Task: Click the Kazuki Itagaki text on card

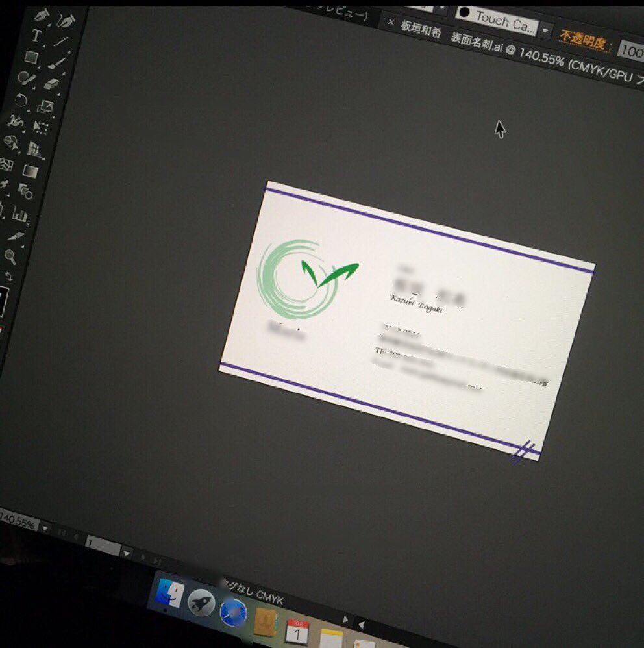Action: (416, 304)
